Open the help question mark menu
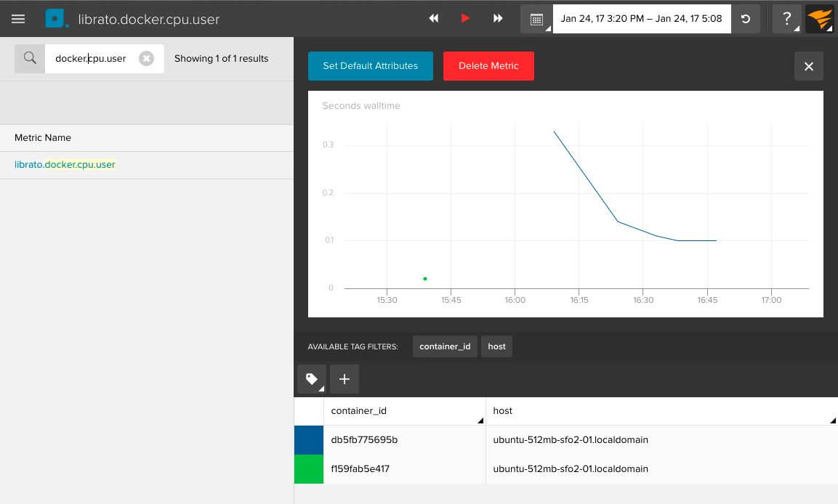The height and width of the screenshot is (504, 838). [x=786, y=19]
